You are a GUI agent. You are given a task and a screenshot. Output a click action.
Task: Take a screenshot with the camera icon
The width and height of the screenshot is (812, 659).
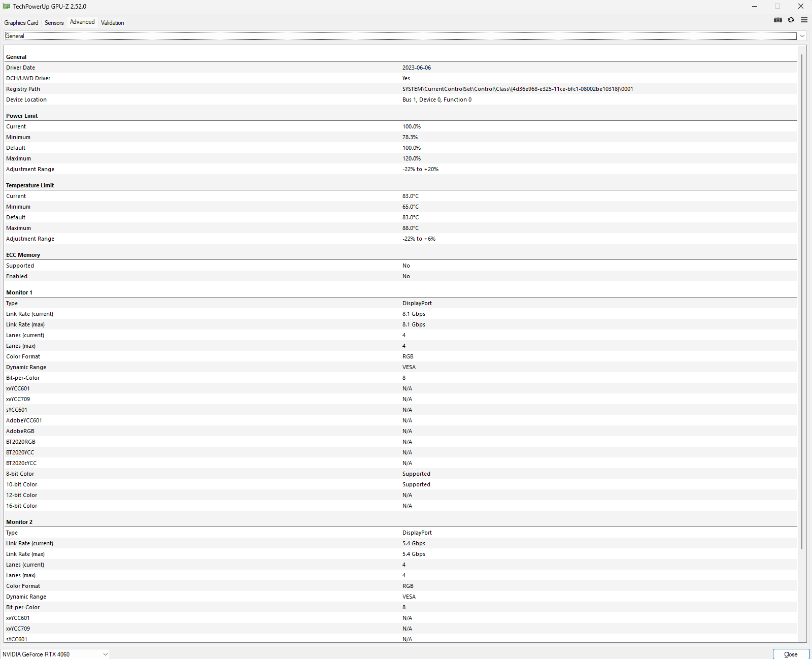(x=777, y=20)
